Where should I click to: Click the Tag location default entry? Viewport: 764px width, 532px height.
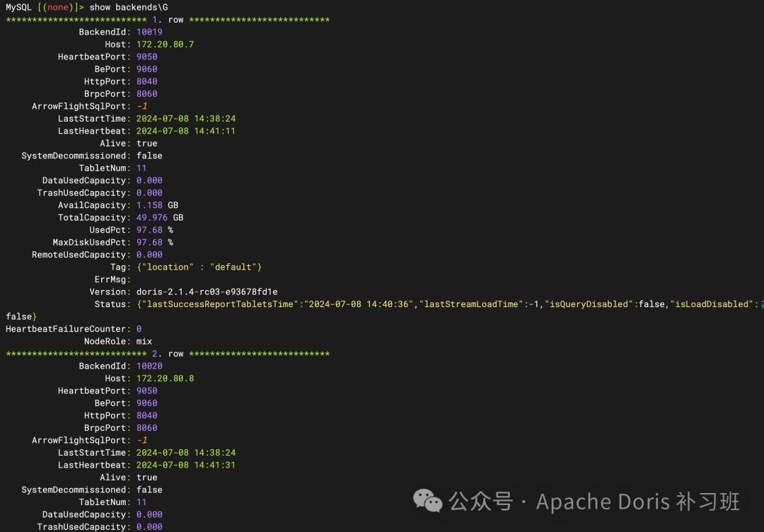(x=200, y=267)
